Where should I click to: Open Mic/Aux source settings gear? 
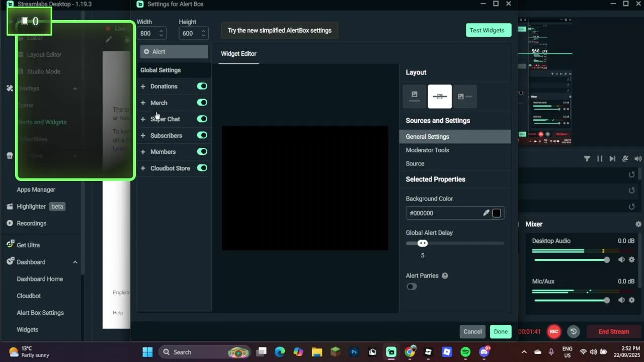632,300
